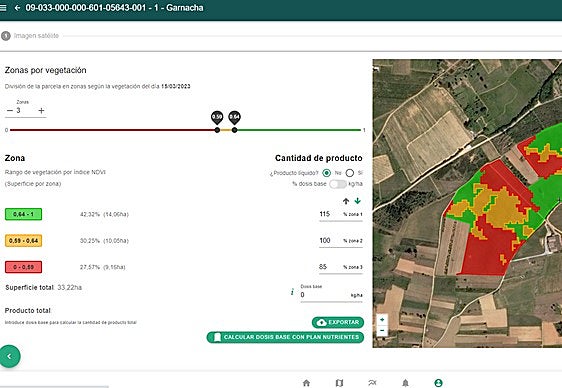Click '30,25% (10,05ha)' surface text
This screenshot has height=388, width=562.
[x=104, y=241]
